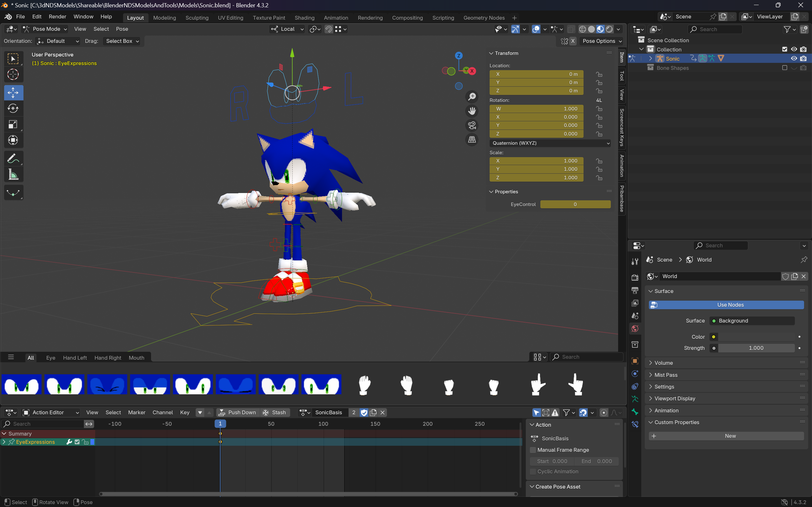Open Pose Options dropdown

pos(602,41)
